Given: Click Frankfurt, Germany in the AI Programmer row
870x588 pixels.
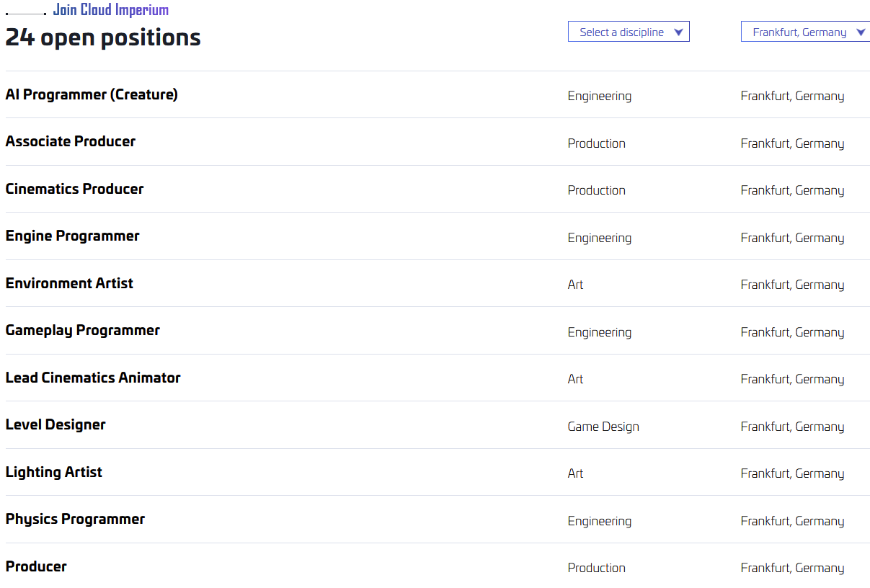Looking at the screenshot, I should (x=792, y=96).
